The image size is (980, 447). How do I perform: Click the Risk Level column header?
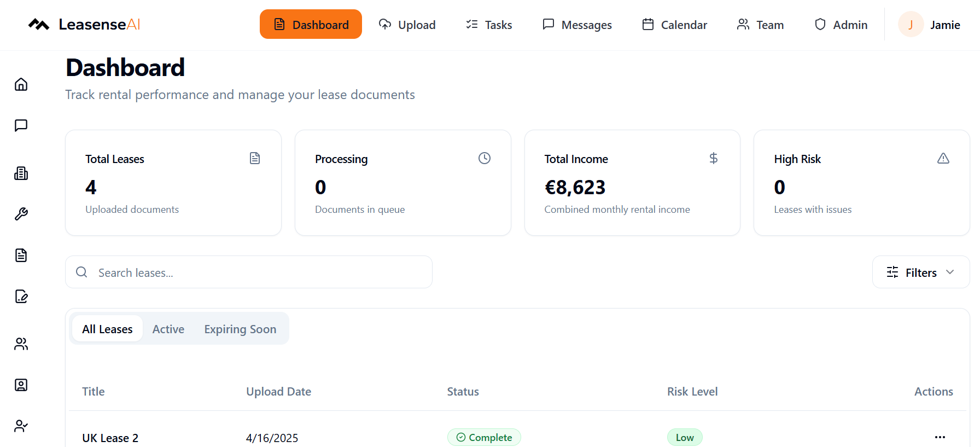692,391
